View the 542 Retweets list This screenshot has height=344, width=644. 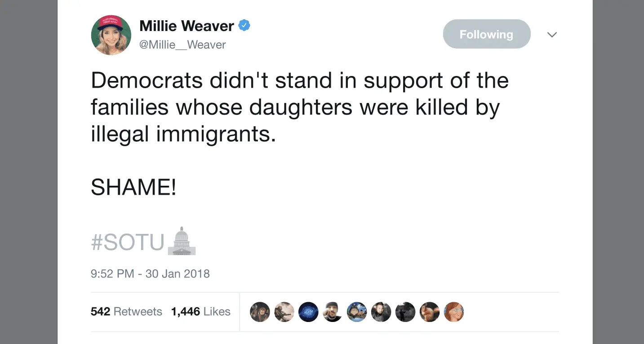pos(126,312)
